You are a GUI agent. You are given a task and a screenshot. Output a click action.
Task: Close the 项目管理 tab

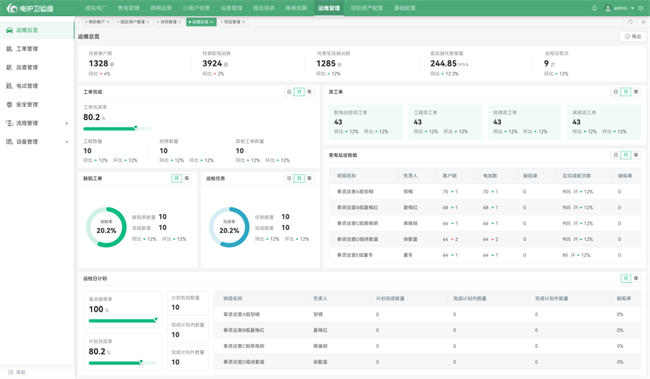point(243,22)
